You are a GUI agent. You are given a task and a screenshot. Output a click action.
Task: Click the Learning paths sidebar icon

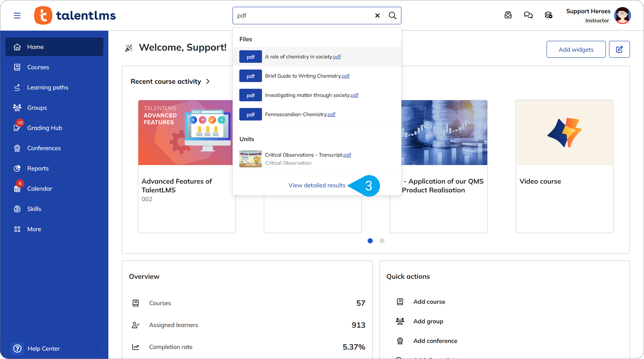point(17,88)
